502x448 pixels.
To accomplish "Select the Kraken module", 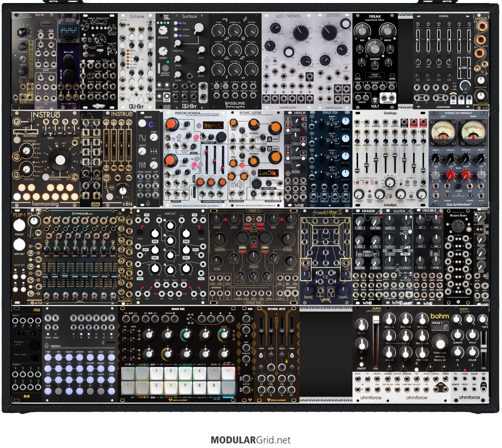I will (368, 257).
